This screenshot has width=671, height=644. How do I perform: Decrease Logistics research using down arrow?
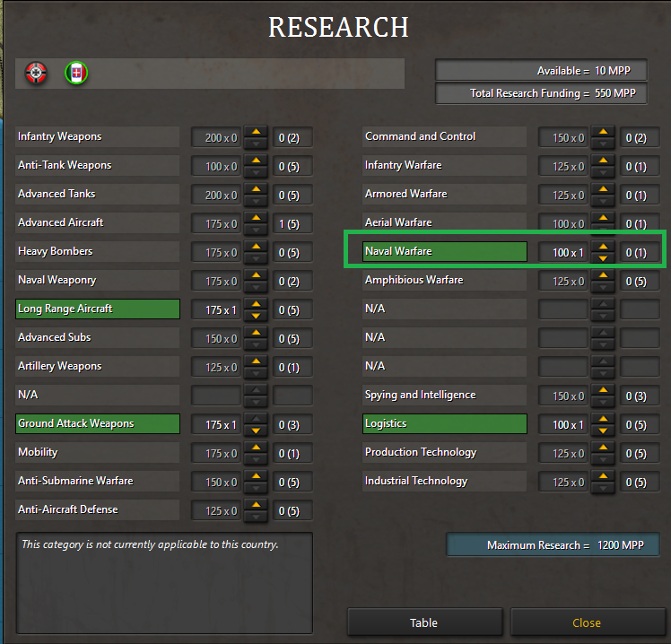tap(604, 430)
